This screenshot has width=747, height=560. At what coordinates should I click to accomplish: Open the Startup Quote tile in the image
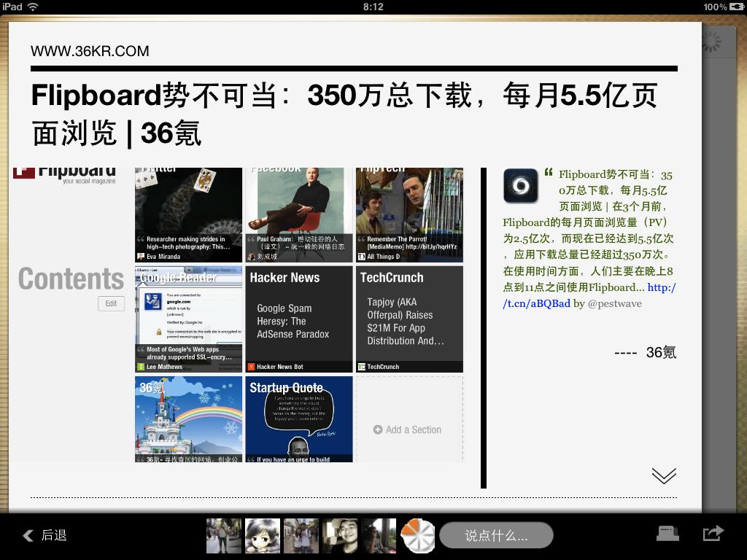pyautogui.click(x=299, y=419)
